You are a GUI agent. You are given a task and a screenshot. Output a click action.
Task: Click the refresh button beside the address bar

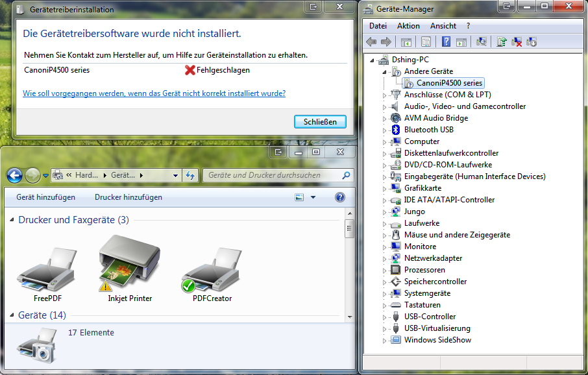(191, 175)
